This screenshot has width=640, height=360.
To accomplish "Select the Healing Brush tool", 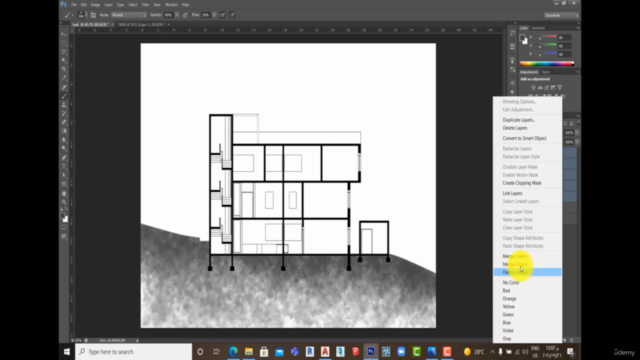I will pyautogui.click(x=64, y=87).
